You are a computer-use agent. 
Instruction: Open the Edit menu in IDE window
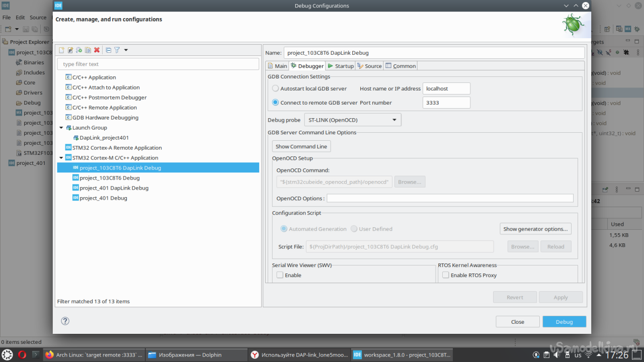pos(20,17)
